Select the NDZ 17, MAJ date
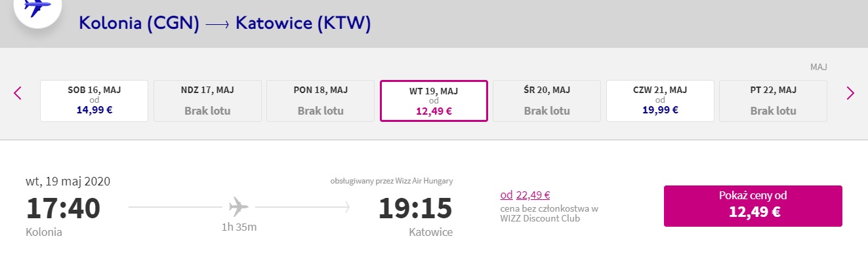The image size is (868, 270). pyautogui.click(x=207, y=101)
